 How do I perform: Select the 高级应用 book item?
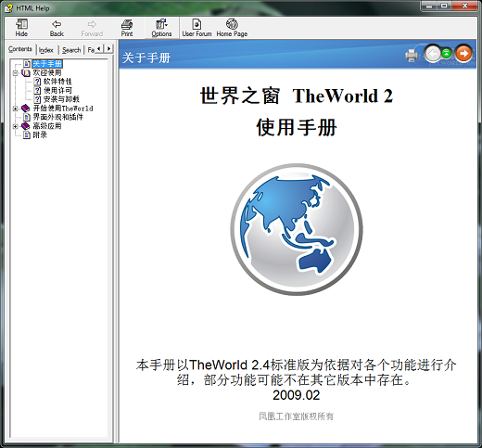(47, 126)
